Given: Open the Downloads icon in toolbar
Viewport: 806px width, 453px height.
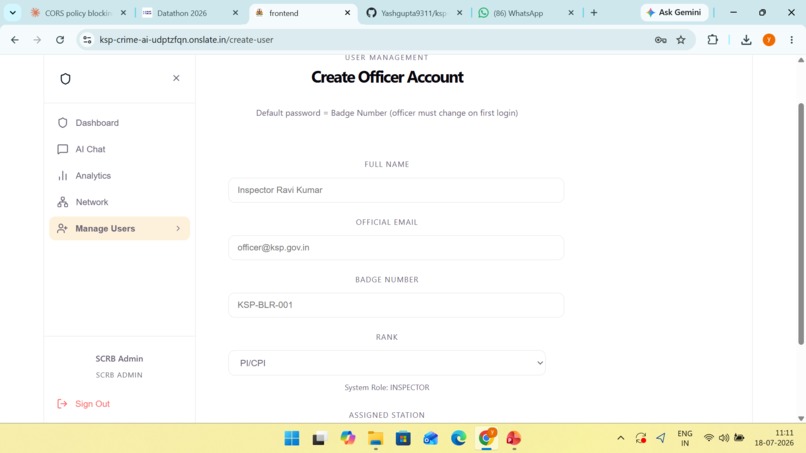Looking at the screenshot, I should pyautogui.click(x=746, y=40).
